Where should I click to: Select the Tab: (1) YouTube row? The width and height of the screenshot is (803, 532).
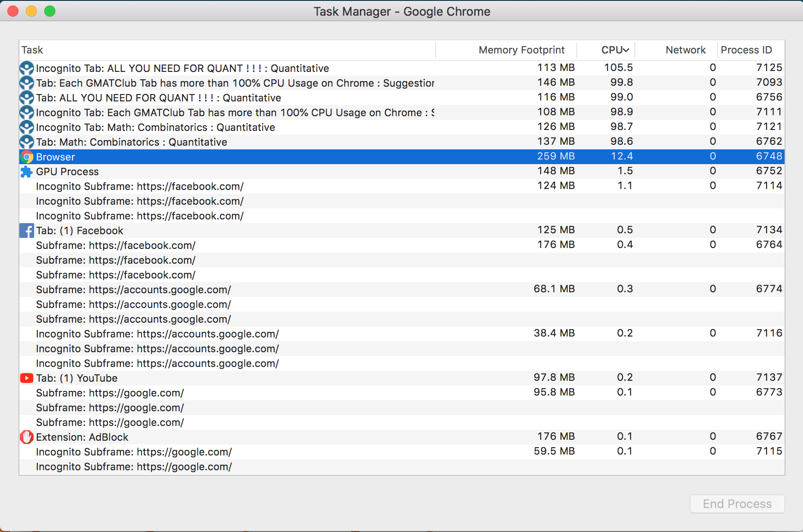click(x=184, y=378)
